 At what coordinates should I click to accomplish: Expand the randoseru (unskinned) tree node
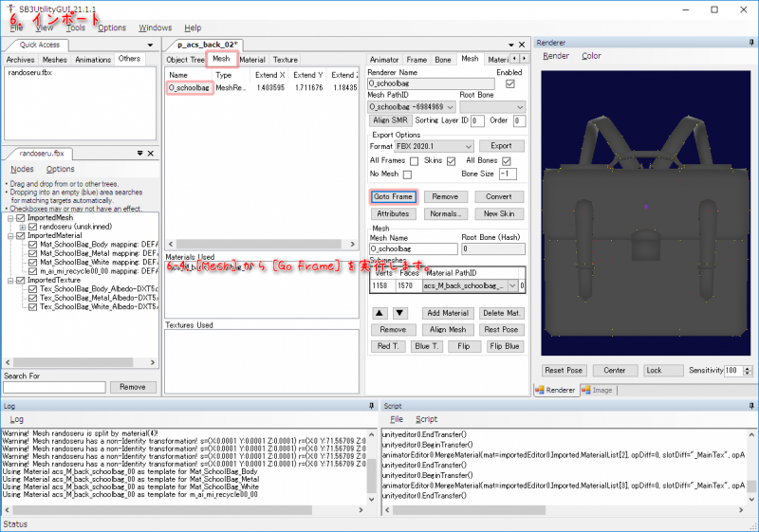[x=21, y=227]
